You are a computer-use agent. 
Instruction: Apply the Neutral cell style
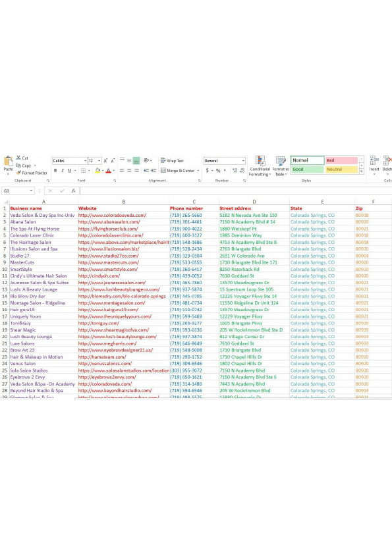[x=342, y=169]
